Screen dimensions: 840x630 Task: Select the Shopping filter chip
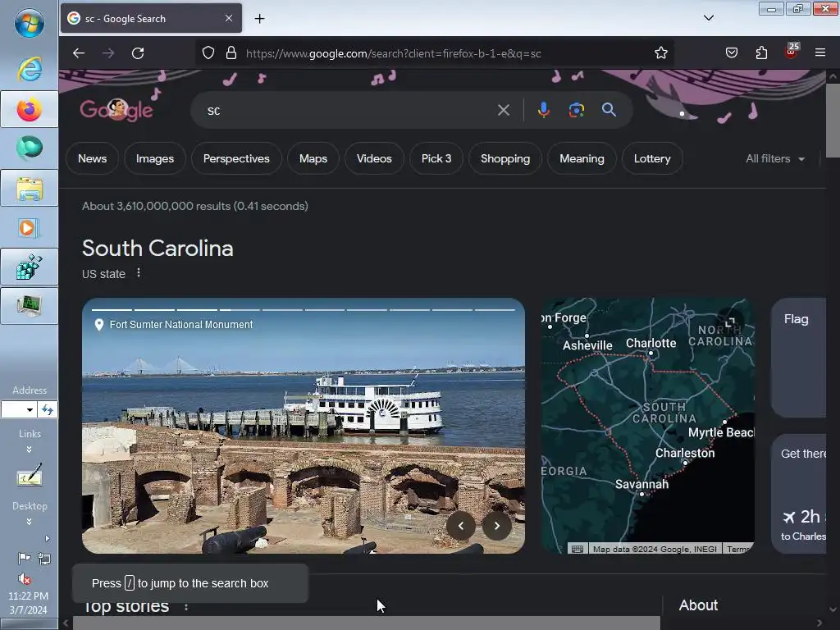505,158
